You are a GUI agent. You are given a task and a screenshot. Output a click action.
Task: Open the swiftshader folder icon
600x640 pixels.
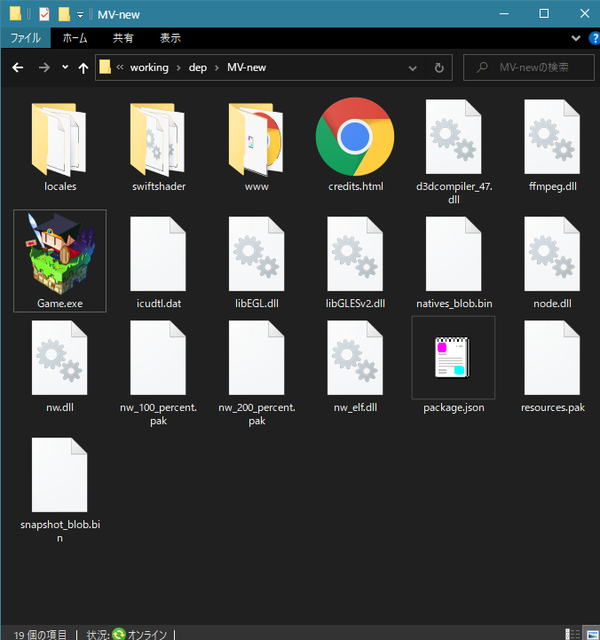coord(158,139)
